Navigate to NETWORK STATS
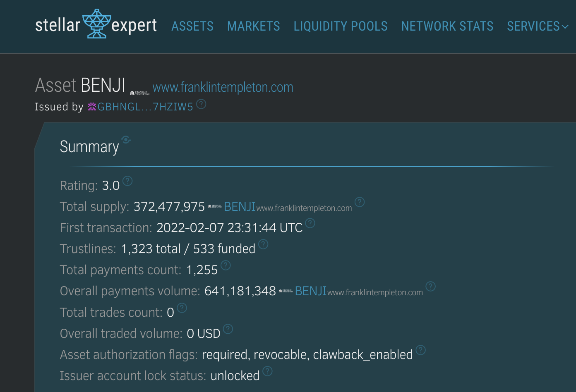576x392 pixels. coord(447,26)
